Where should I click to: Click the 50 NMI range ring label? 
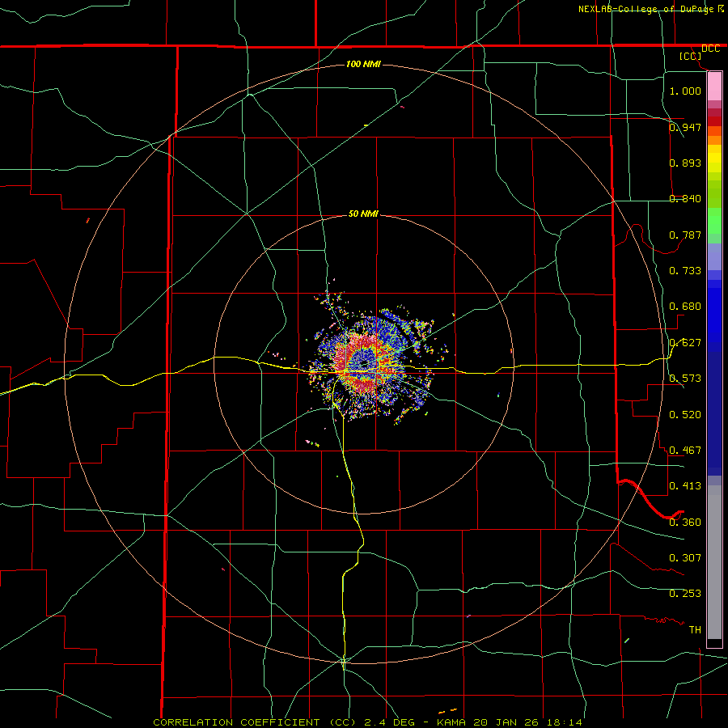click(363, 214)
